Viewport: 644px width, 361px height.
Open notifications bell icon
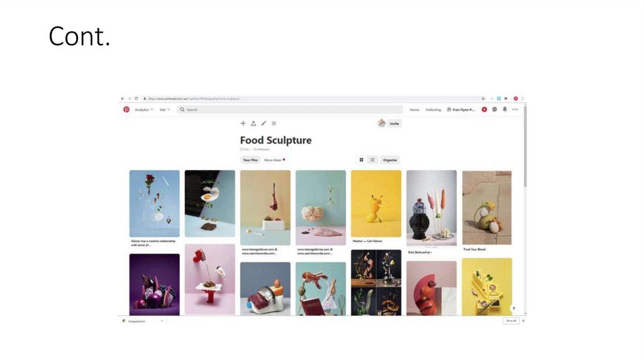(x=505, y=109)
